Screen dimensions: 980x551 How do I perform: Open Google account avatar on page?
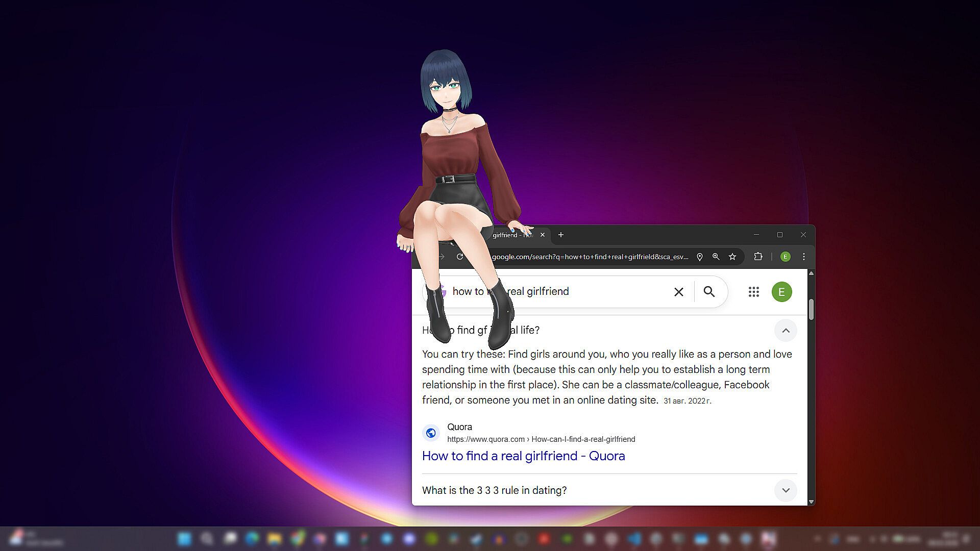point(781,292)
